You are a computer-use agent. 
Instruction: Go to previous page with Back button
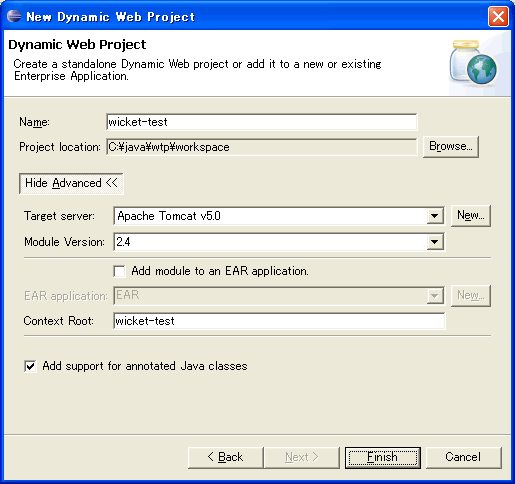(x=226, y=457)
